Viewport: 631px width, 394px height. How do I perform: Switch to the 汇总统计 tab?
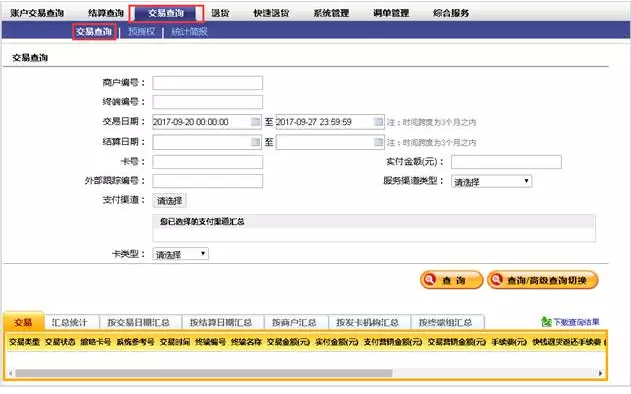[70, 322]
